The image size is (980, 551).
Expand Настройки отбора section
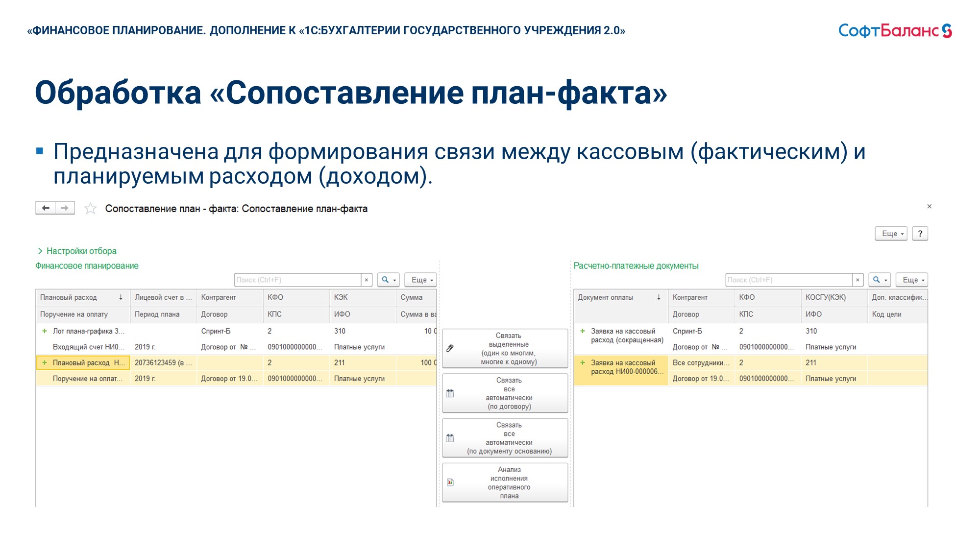[x=77, y=251]
